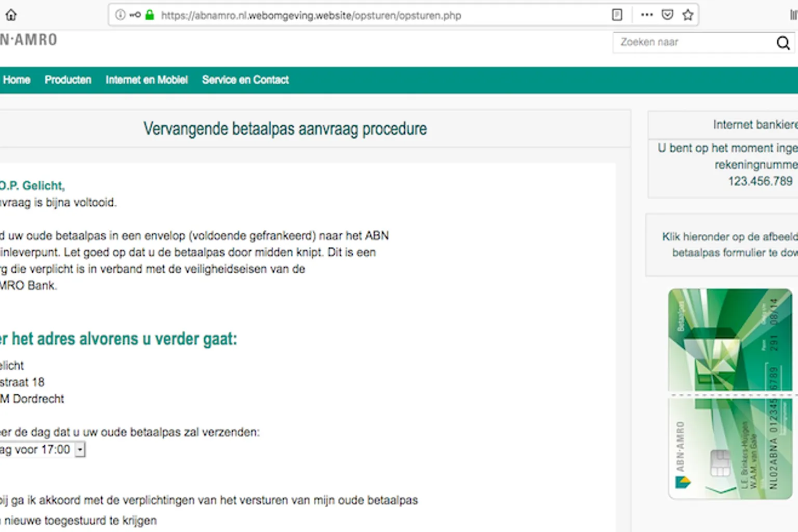Image resolution: width=798 pixels, height=532 pixels.
Task: Open the page actions three-dot menu
Action: point(647,15)
